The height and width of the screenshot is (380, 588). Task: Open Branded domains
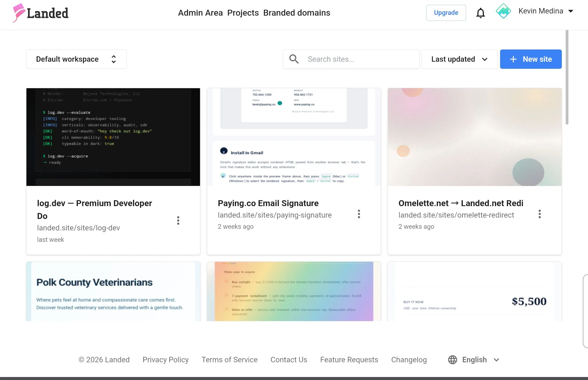(x=297, y=13)
